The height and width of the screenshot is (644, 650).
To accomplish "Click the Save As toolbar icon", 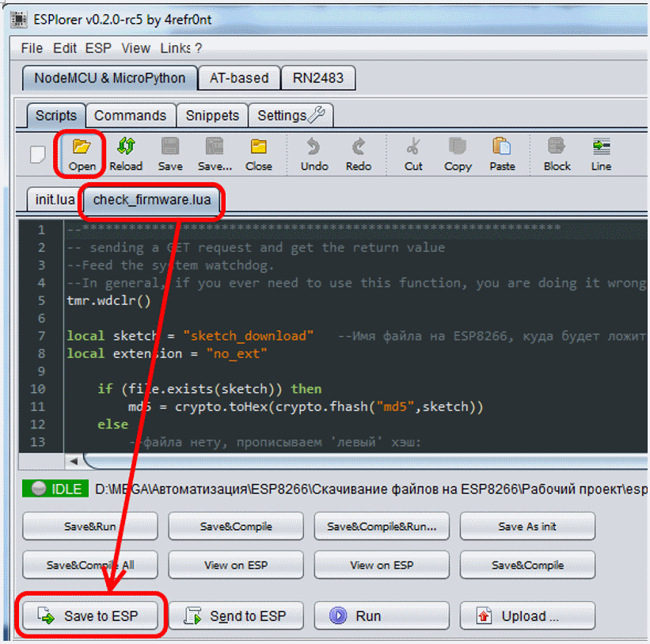I will coord(215,154).
